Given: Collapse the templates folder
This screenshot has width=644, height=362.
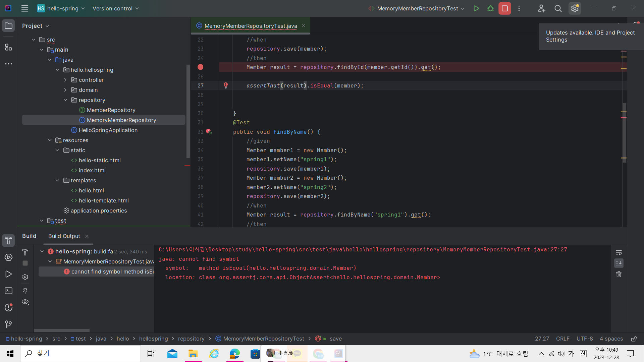Looking at the screenshot, I should click(x=57, y=180).
